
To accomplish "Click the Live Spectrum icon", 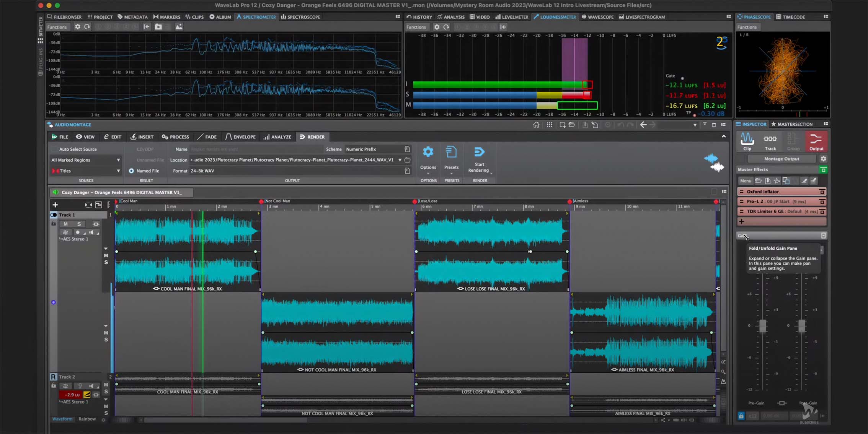I will pos(621,16).
